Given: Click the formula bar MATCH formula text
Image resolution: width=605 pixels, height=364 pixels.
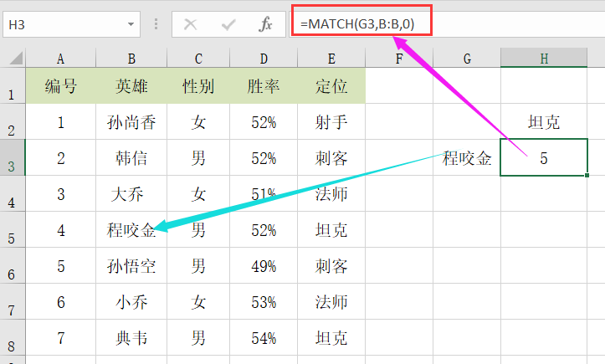Looking at the screenshot, I should 357,24.
